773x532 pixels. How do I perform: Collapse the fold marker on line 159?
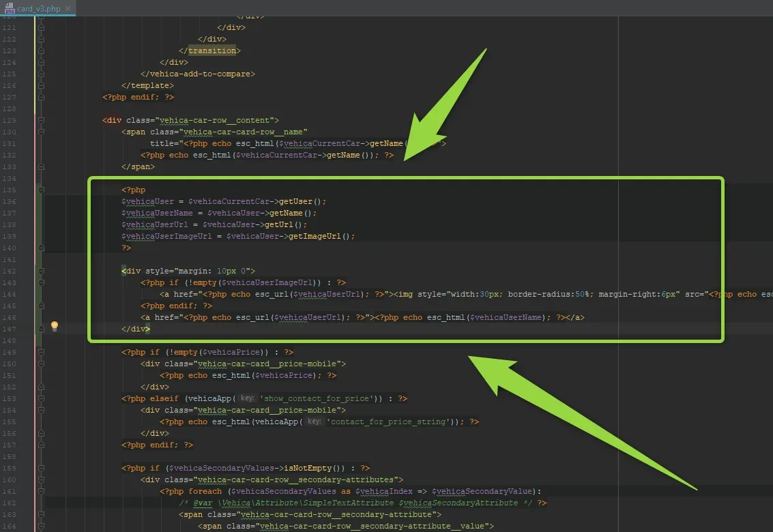(42, 468)
